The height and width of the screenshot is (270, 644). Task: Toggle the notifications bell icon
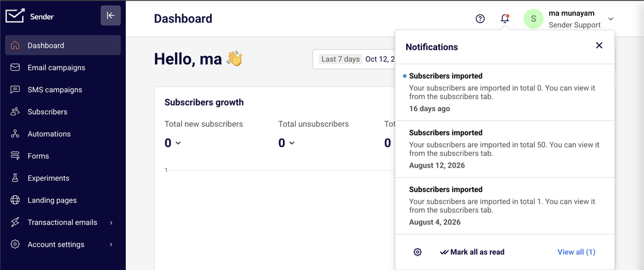505,18
